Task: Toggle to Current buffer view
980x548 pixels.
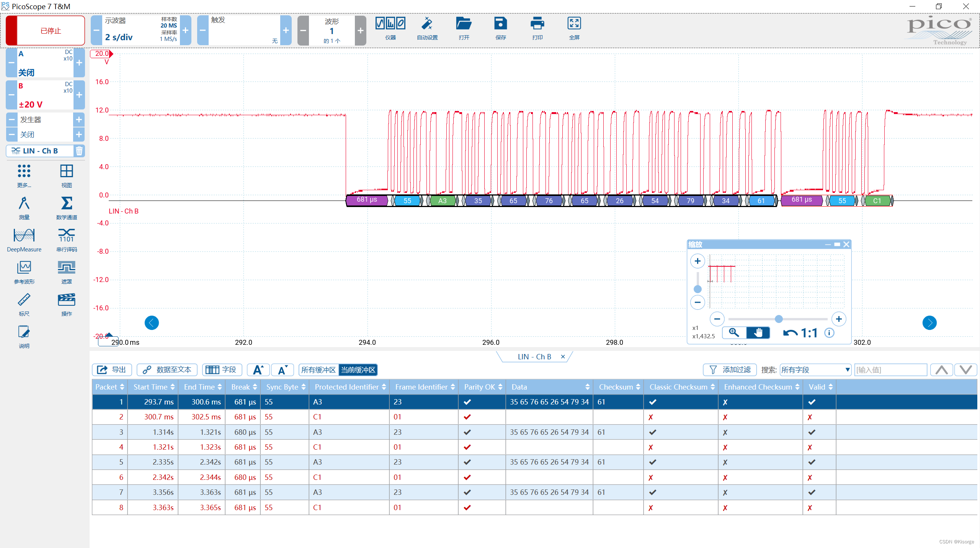Action: 358,370
